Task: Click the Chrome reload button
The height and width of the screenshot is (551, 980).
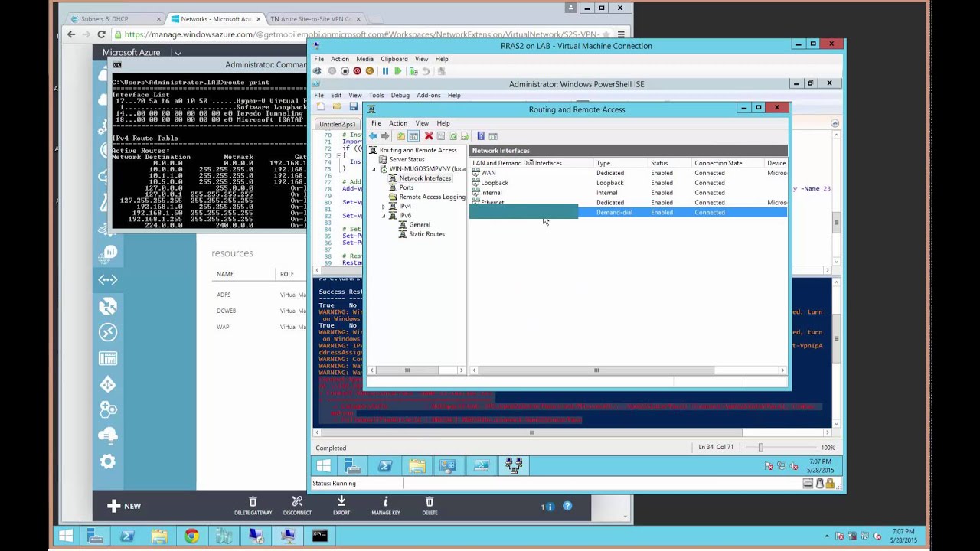Action: [101, 34]
